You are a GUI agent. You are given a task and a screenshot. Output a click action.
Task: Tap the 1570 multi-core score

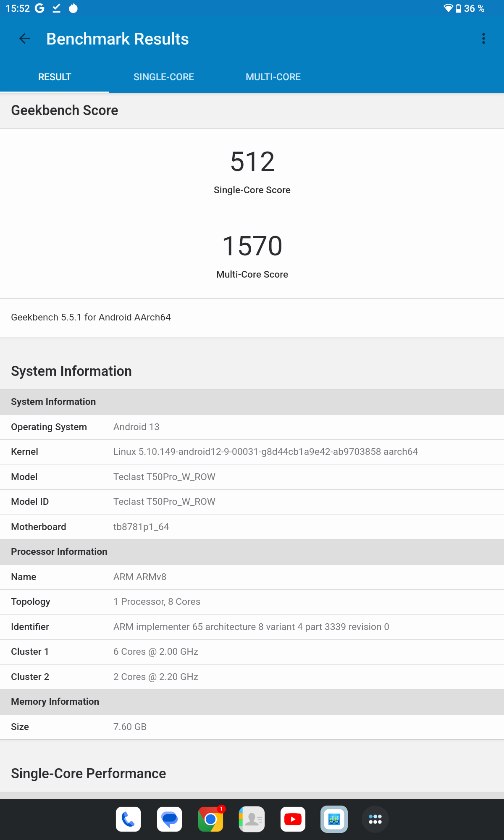point(252,246)
